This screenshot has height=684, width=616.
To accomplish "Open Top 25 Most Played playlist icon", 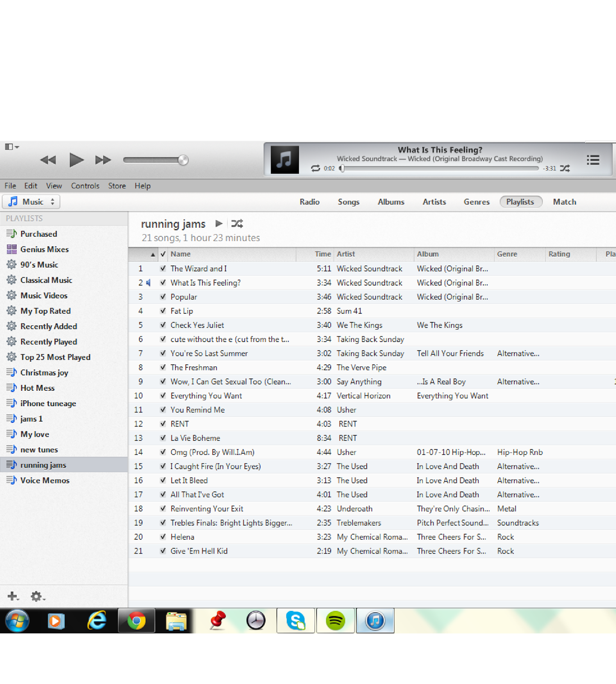I will (12, 357).
